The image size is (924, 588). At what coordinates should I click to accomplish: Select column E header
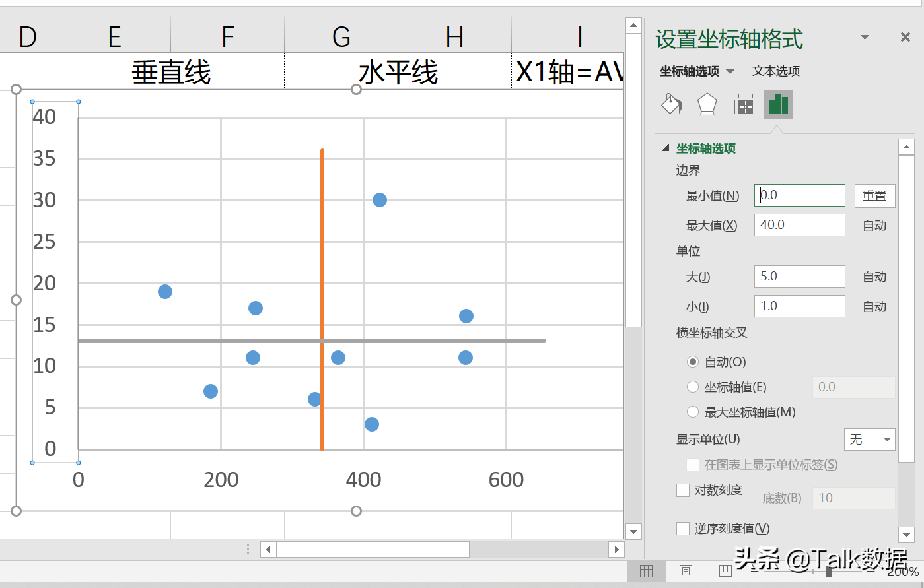click(114, 36)
